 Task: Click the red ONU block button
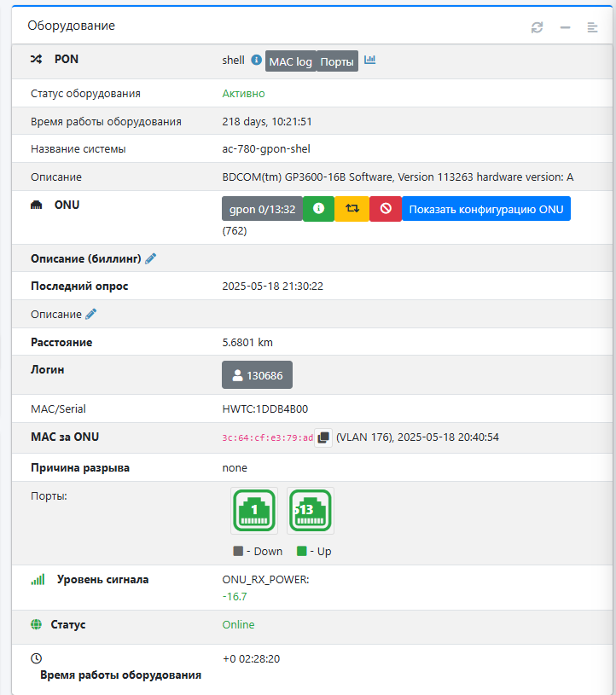coord(386,209)
